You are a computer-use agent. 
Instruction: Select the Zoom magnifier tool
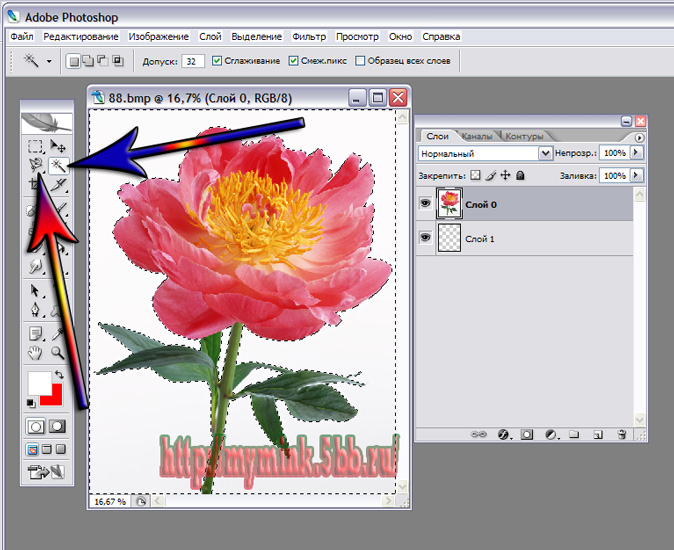click(58, 352)
